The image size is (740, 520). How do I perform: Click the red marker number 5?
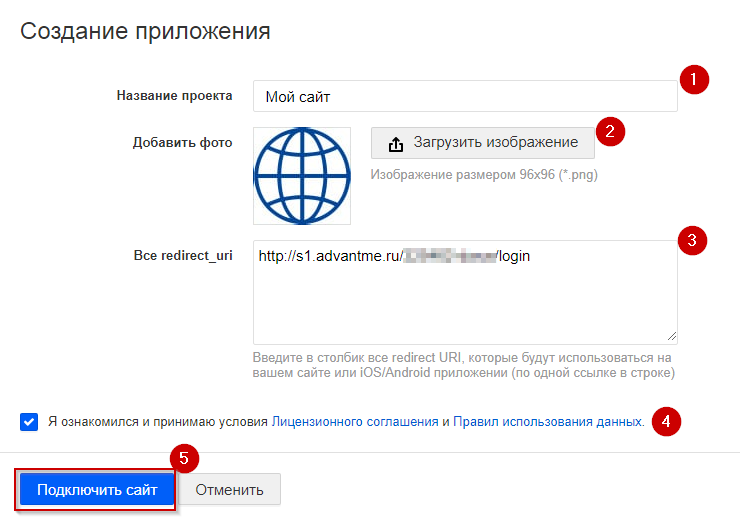pyautogui.click(x=184, y=458)
